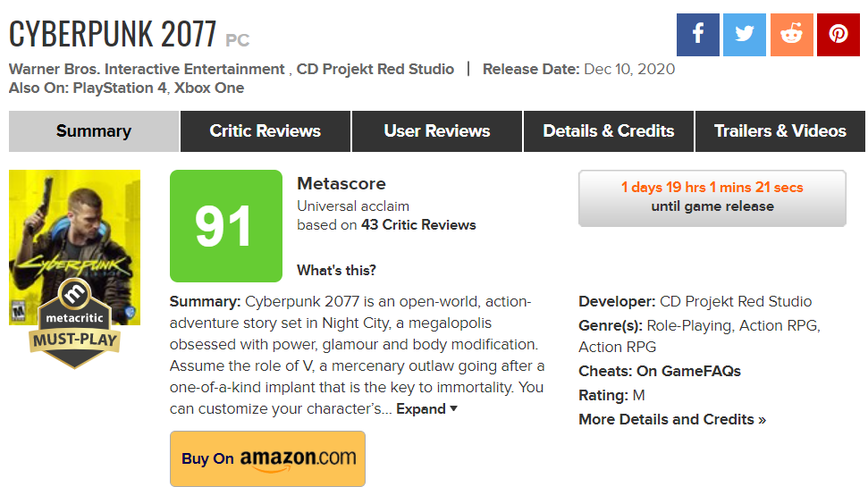
Task: View the Trailers & Videos tab
Action: (x=780, y=131)
